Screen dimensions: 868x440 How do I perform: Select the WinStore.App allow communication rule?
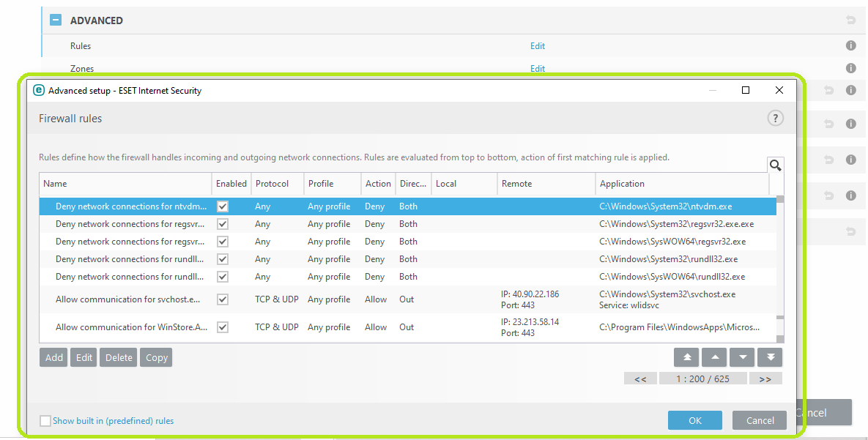point(407,327)
